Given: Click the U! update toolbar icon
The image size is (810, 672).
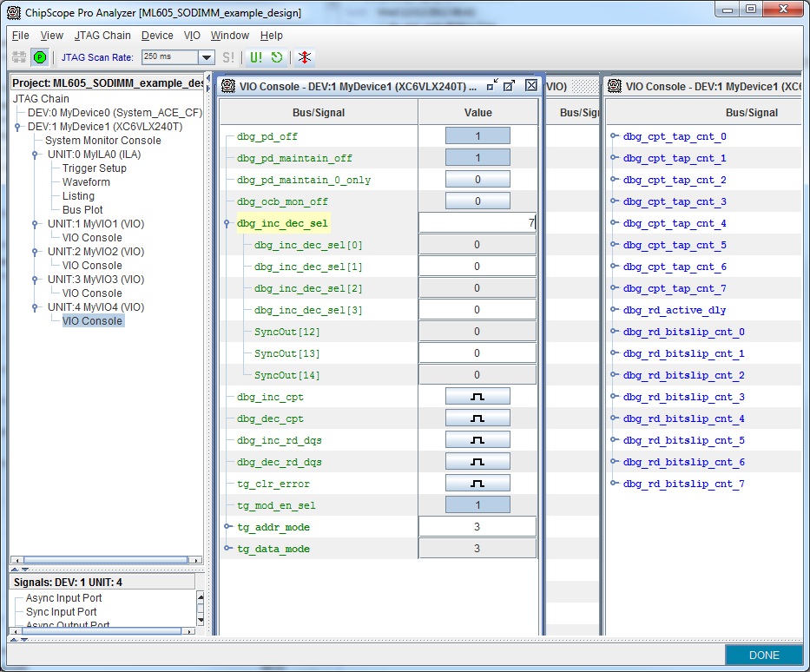Looking at the screenshot, I should click(256, 57).
